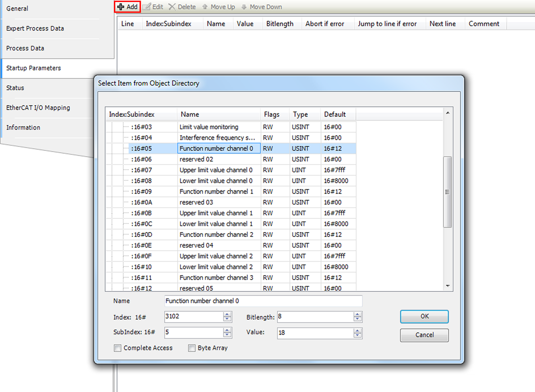Click the Add plus icon in toolbar
Image resolution: width=535 pixels, height=392 pixels.
pyautogui.click(x=121, y=7)
